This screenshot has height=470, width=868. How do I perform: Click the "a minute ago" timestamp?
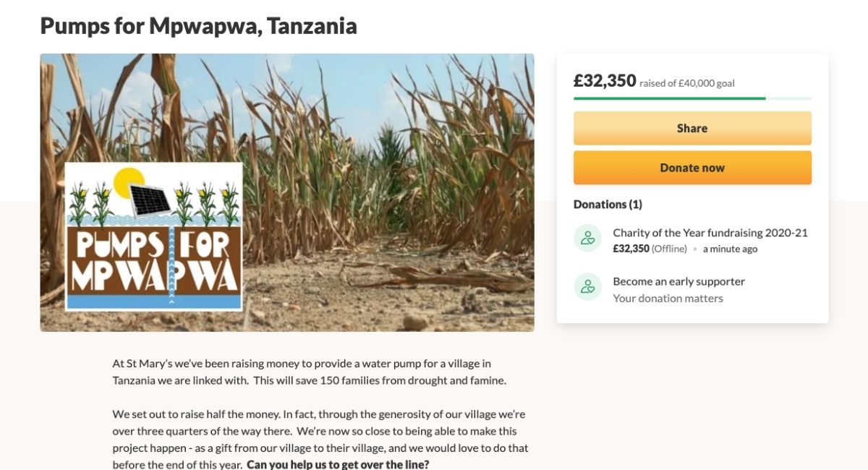730,249
